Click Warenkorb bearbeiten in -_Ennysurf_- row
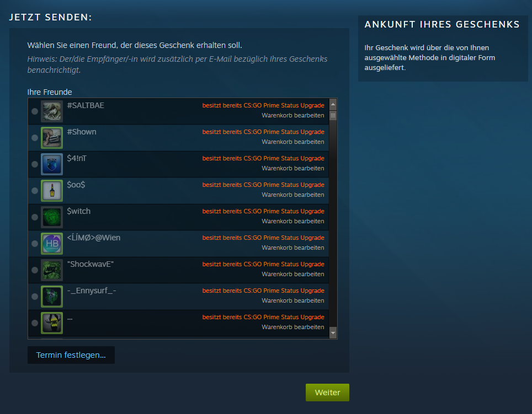The height and width of the screenshot is (414, 532). (293, 300)
